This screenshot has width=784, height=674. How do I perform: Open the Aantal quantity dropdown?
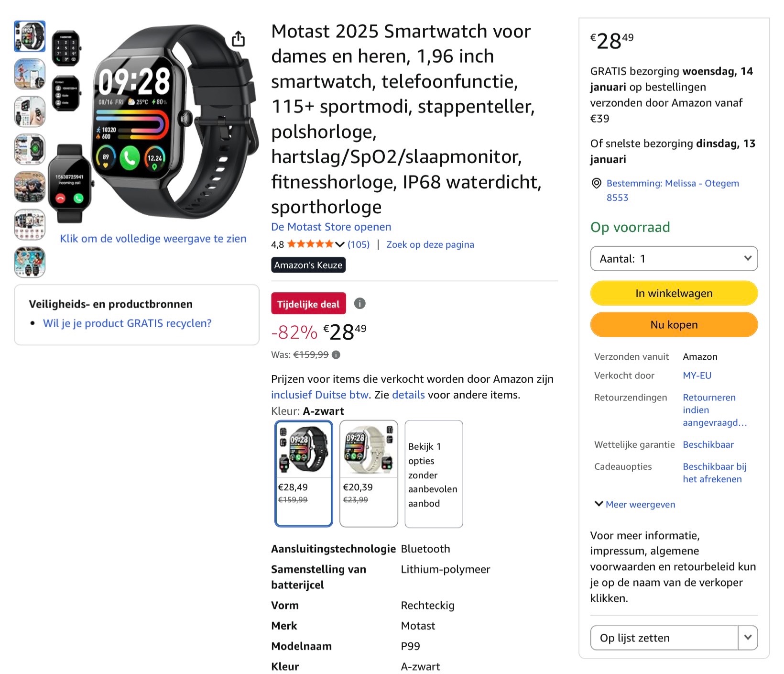pyautogui.click(x=674, y=258)
